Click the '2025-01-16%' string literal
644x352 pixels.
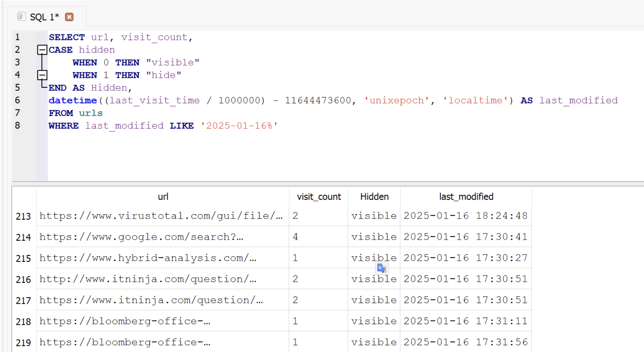239,126
